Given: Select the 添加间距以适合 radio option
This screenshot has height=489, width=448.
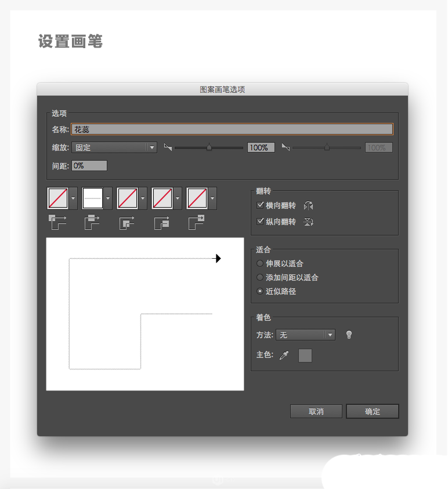Looking at the screenshot, I should [x=259, y=277].
